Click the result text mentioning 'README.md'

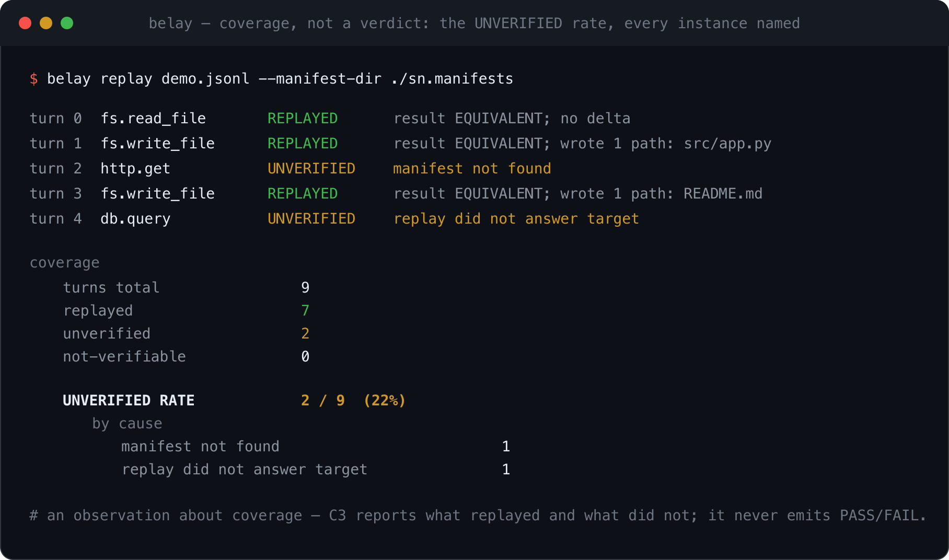[578, 194]
